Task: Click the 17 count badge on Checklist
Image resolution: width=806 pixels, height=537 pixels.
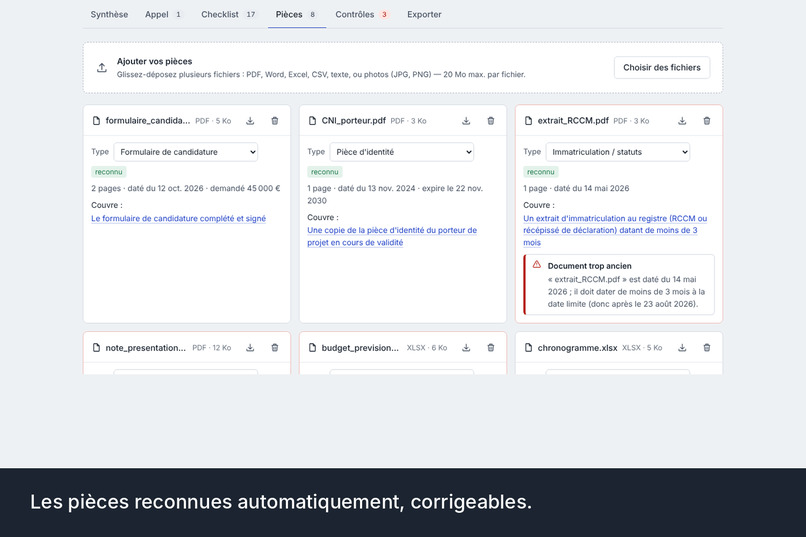Action: [x=250, y=14]
